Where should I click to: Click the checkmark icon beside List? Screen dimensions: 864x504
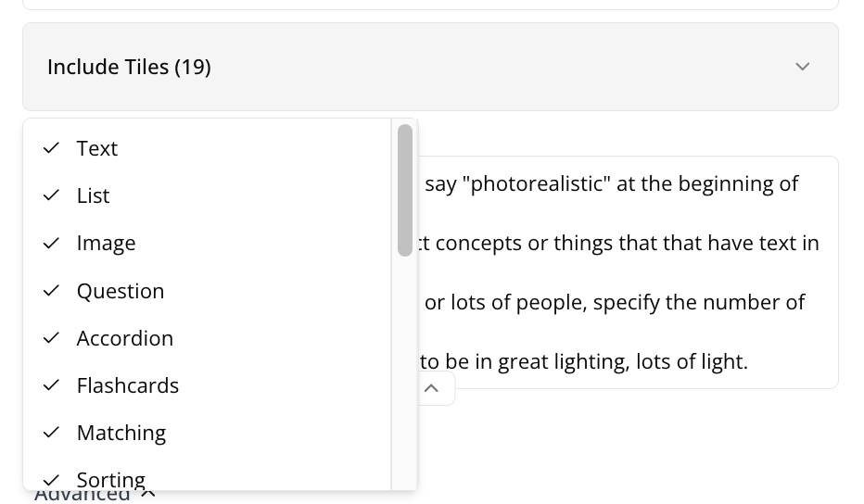(x=52, y=195)
